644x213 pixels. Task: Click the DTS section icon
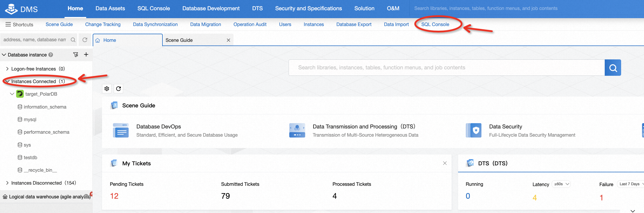(470, 163)
